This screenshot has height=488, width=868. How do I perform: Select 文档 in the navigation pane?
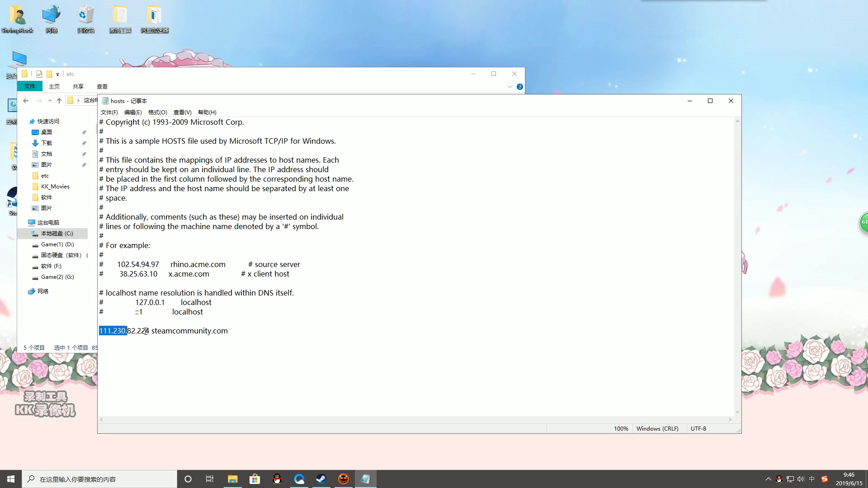pyautogui.click(x=47, y=154)
